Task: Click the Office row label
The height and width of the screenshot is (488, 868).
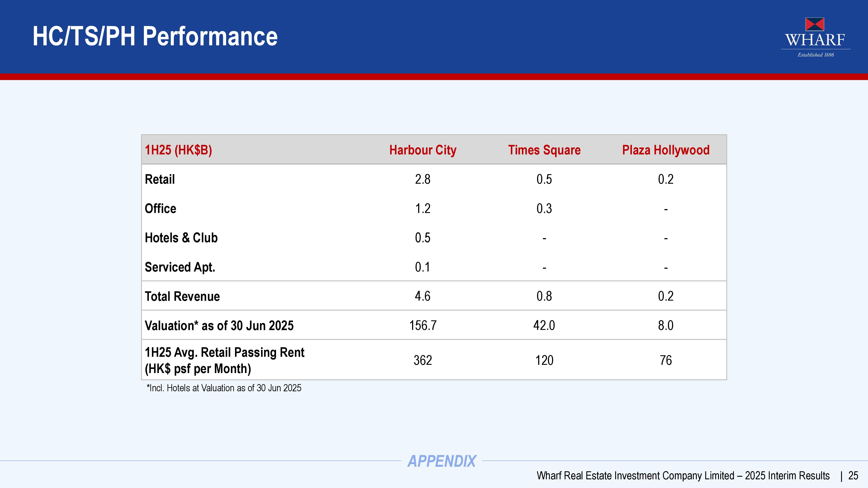Action: 160,208
